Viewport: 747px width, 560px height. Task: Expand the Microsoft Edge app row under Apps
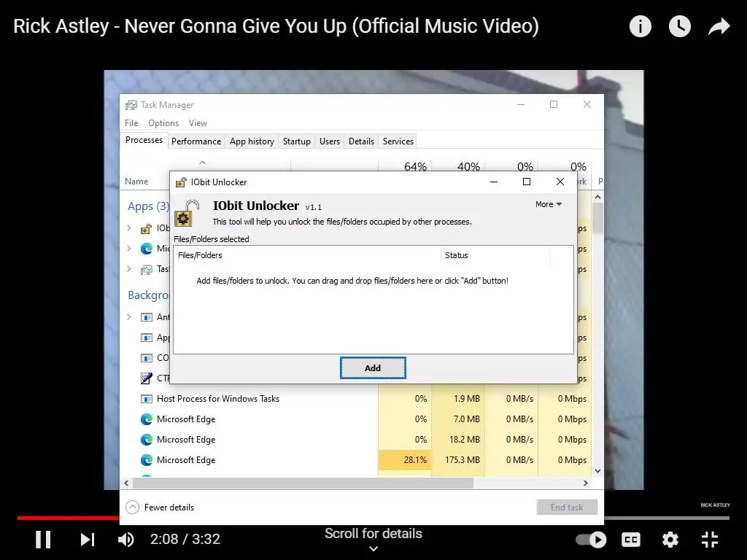128,249
